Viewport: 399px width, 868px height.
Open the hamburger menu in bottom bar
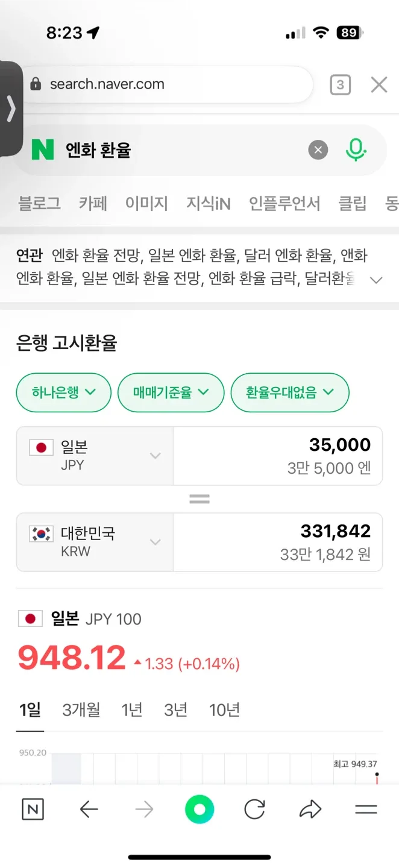366,810
